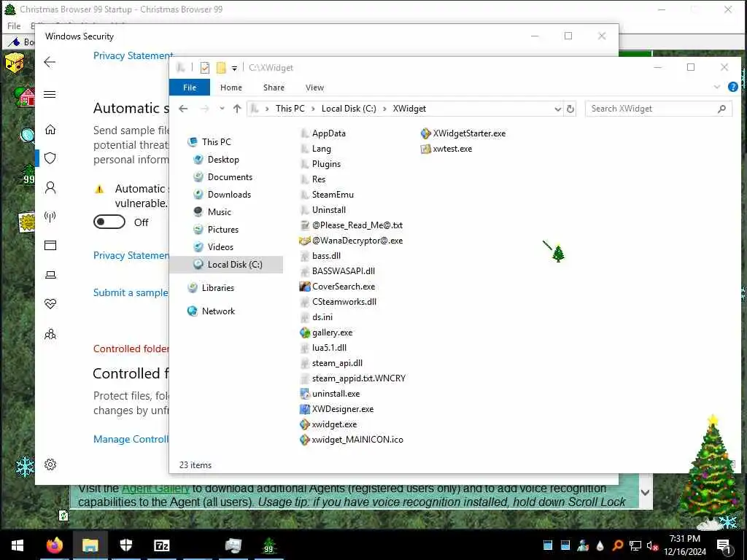Click This PC in the address bar
This screenshot has height=560, width=747.
click(x=290, y=109)
